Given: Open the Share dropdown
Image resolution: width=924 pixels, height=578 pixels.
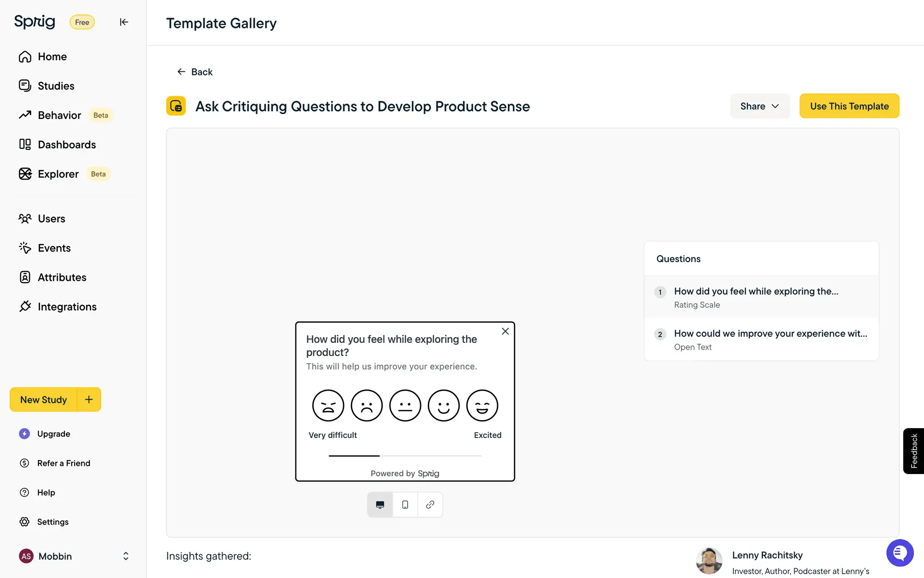Looking at the screenshot, I should click(x=759, y=106).
